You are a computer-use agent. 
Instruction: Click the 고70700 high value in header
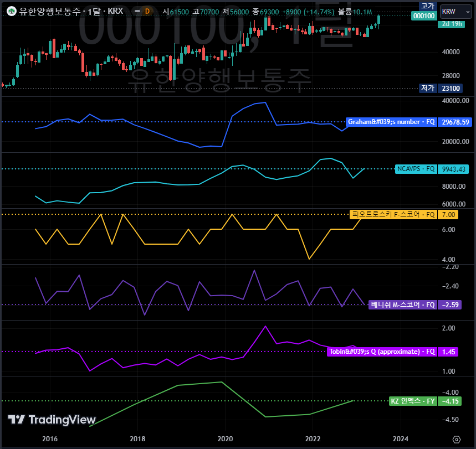pos(206,12)
